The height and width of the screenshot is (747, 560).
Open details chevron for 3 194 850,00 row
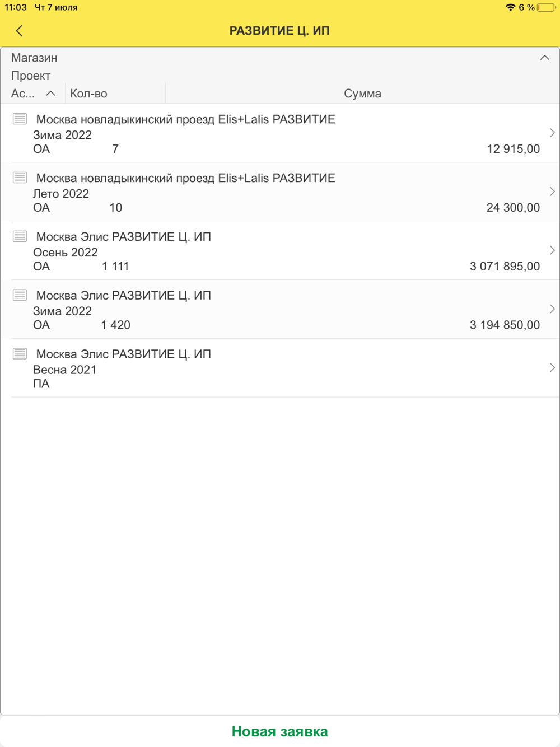click(552, 310)
